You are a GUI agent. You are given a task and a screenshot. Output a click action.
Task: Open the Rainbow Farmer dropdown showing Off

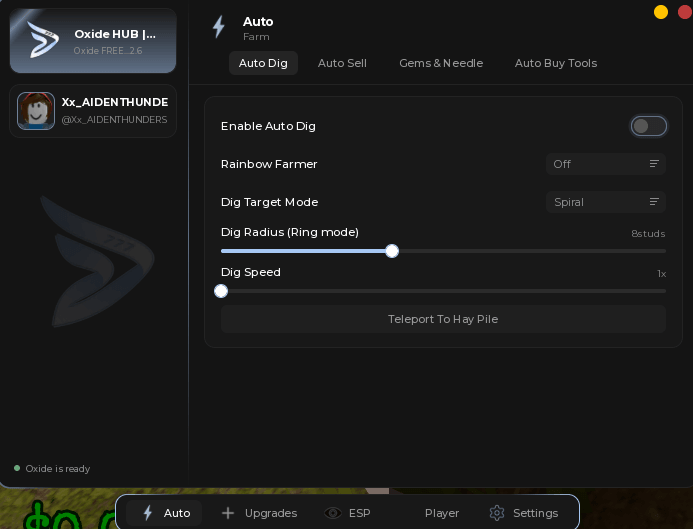click(605, 164)
